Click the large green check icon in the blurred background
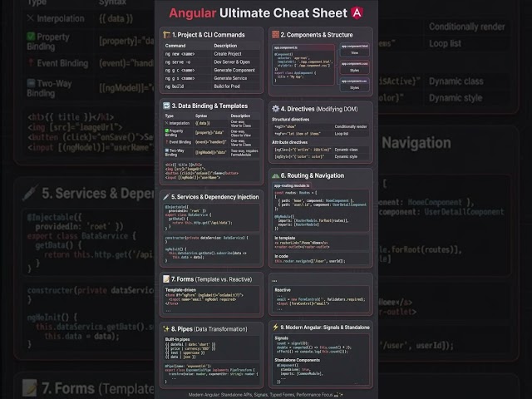 click(31, 37)
